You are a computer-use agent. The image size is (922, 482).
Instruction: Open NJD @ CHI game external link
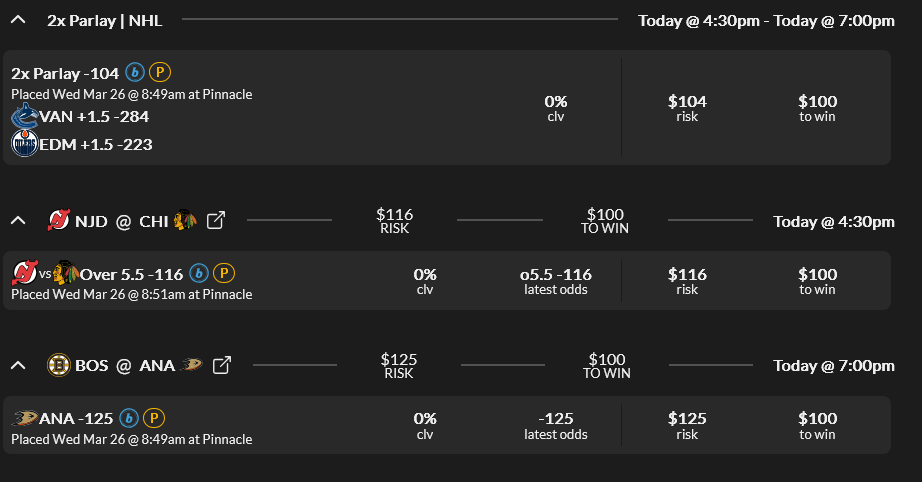(215, 221)
